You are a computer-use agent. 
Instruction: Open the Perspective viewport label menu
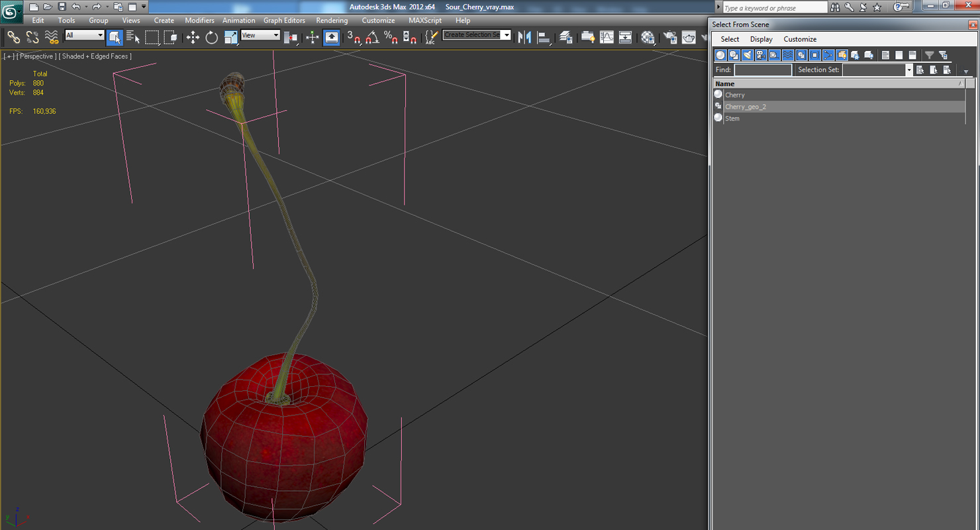pyautogui.click(x=36, y=56)
